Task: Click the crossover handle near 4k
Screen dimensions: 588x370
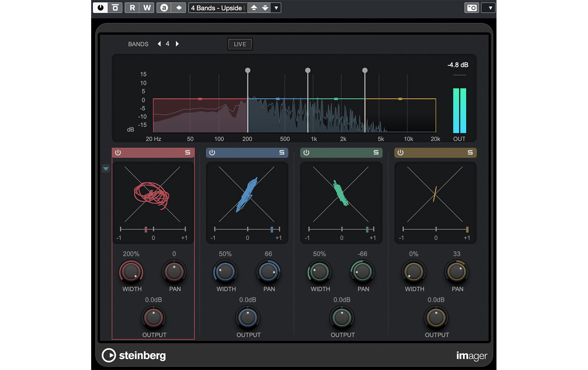Action: tap(365, 71)
